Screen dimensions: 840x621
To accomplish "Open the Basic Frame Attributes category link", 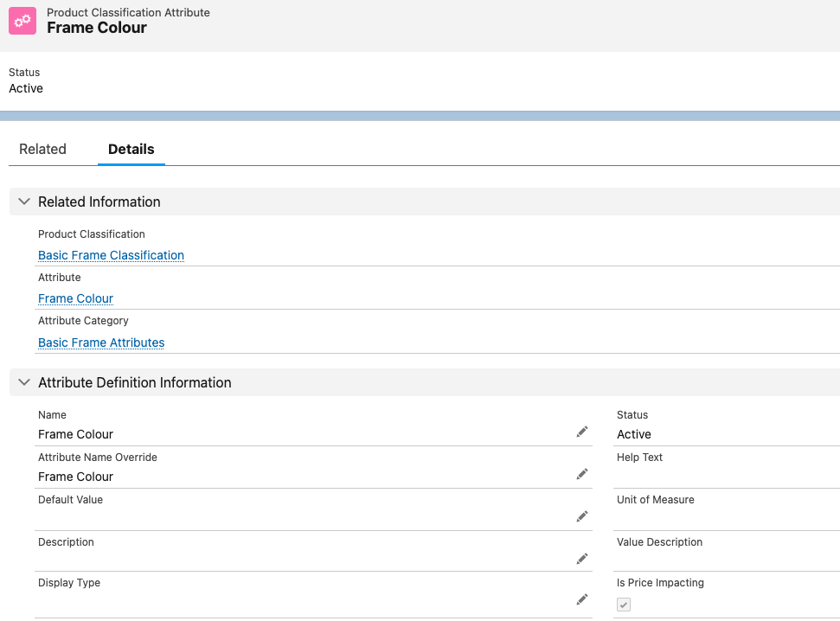I will pyautogui.click(x=101, y=343).
